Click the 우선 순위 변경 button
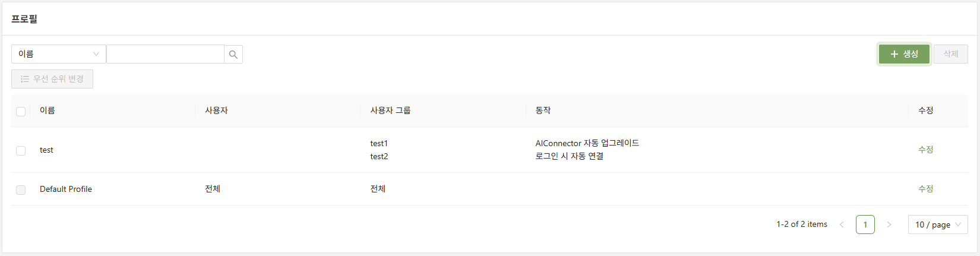 pyautogui.click(x=52, y=79)
